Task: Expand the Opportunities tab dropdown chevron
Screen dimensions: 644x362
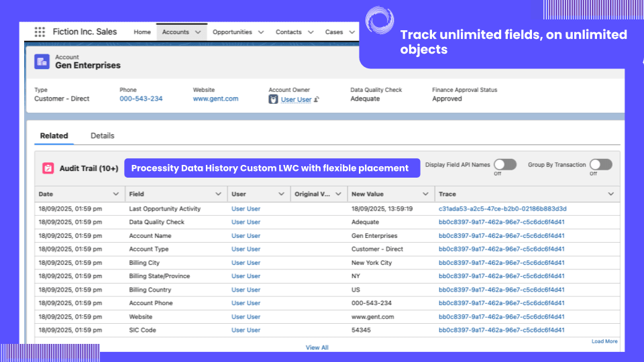Action: (261, 32)
